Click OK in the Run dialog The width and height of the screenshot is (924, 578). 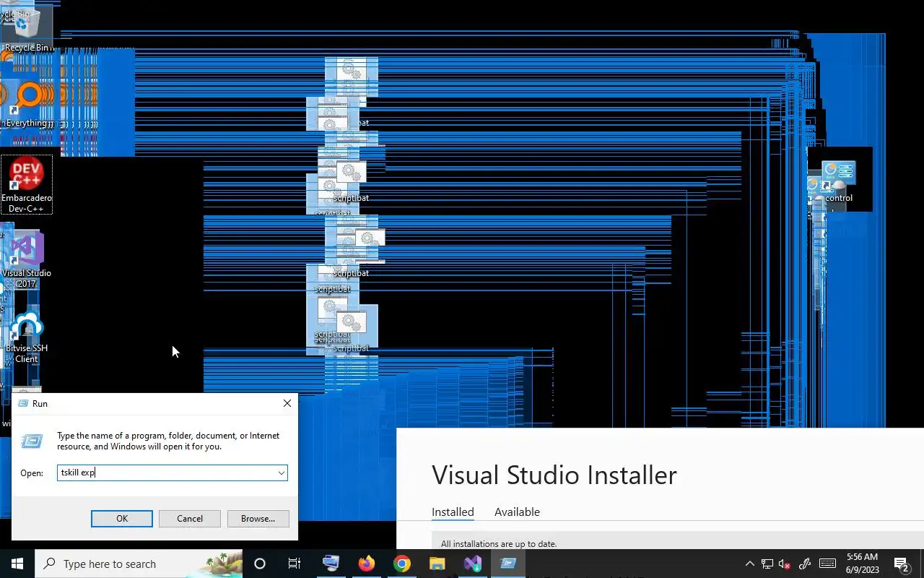122,519
